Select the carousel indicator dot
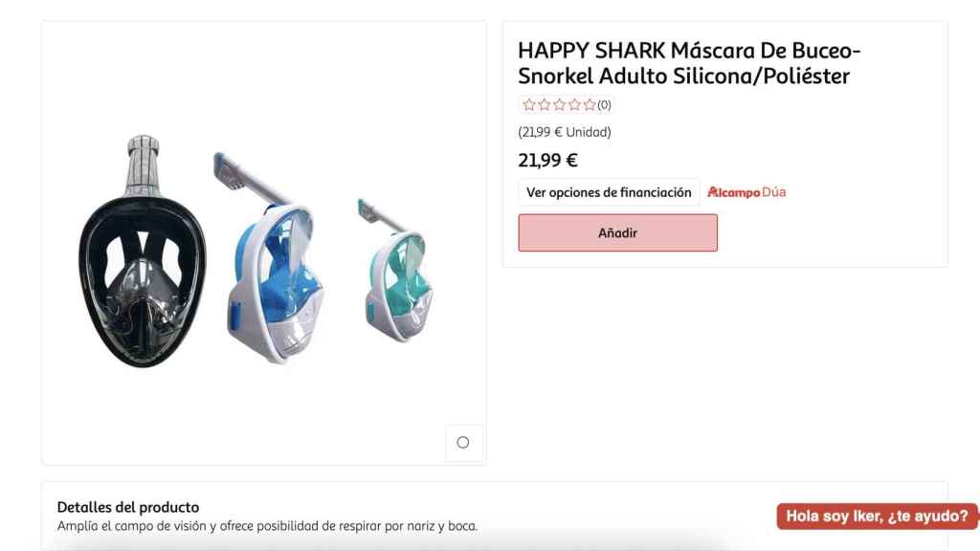Image resolution: width=980 pixels, height=551 pixels. coord(463,442)
